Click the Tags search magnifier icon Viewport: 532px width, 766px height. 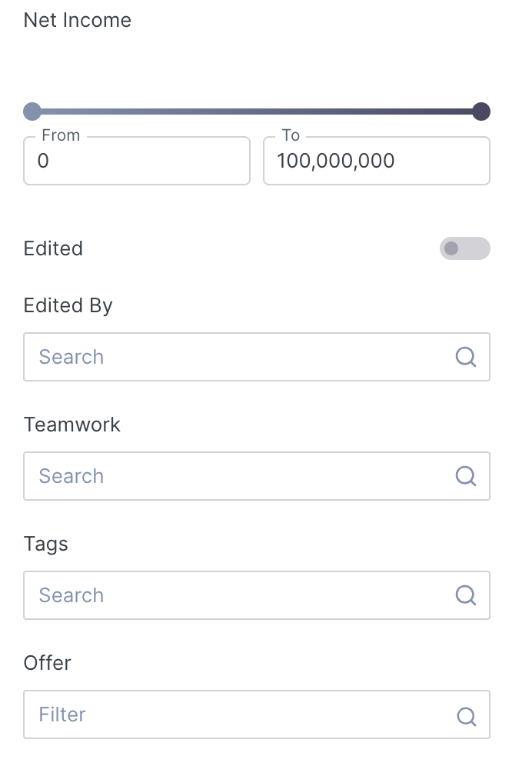[466, 595]
